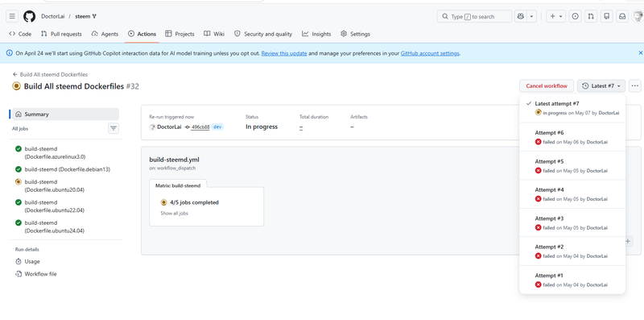
Task: Open the create new plus menu
Action: coord(555,16)
